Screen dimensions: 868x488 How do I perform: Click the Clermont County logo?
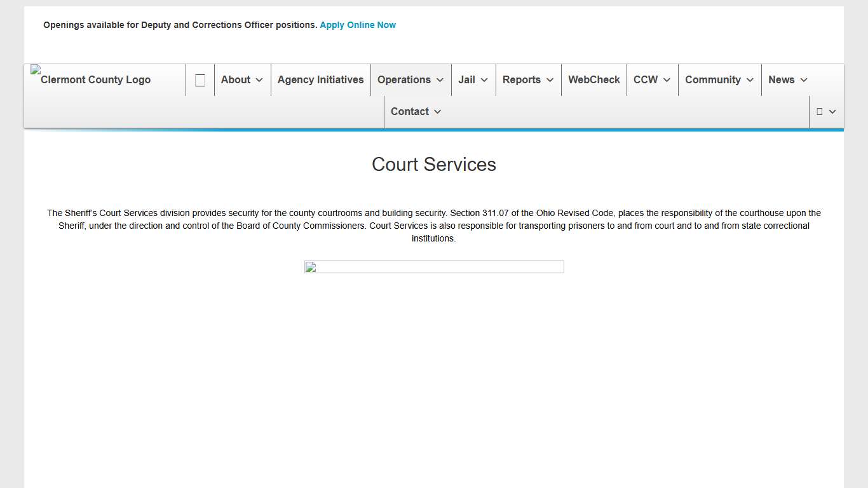[90, 79]
